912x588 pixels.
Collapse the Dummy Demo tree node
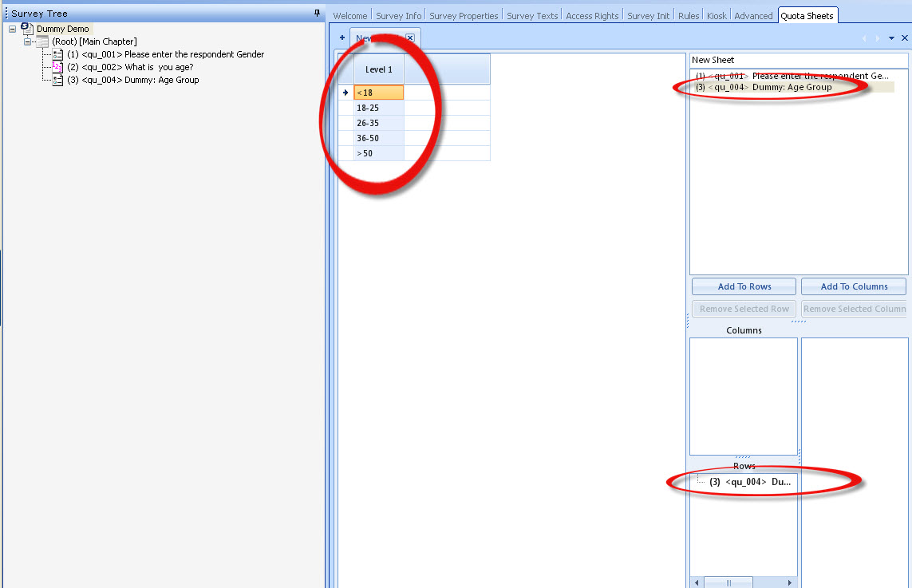pos(12,29)
